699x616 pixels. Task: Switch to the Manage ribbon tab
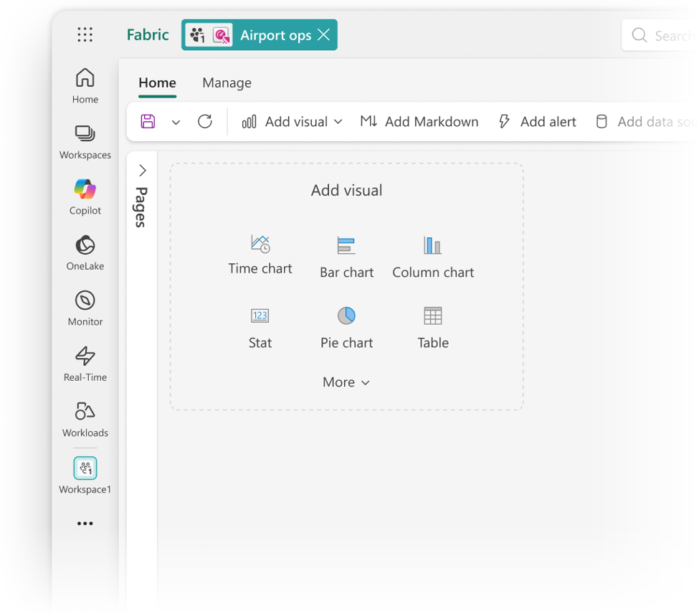[x=227, y=83]
